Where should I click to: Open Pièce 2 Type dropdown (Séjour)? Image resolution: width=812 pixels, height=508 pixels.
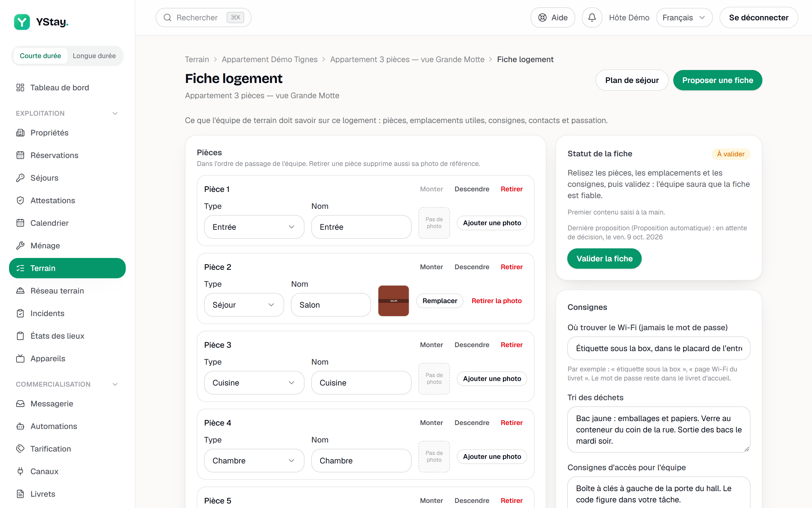(244, 305)
